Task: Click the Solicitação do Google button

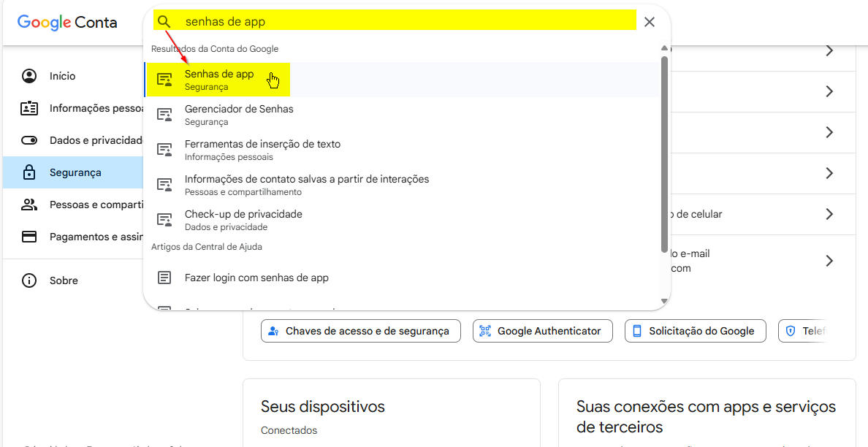Action: coord(696,331)
